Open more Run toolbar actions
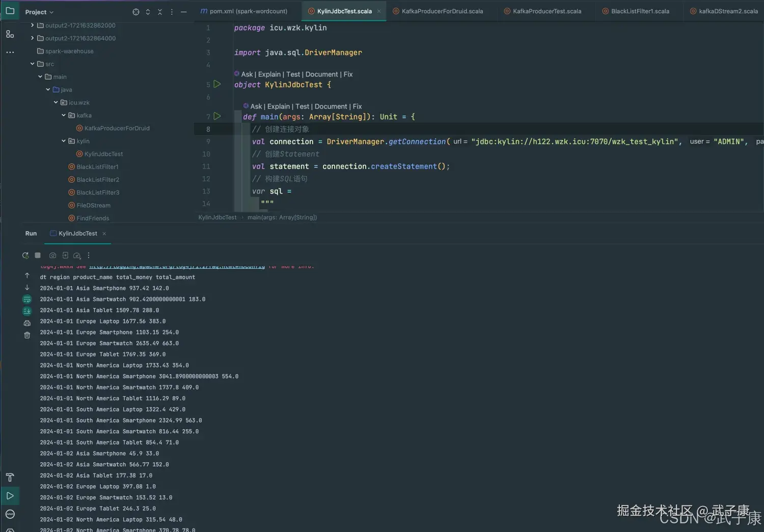Viewport: 764px width, 532px height. [89, 255]
